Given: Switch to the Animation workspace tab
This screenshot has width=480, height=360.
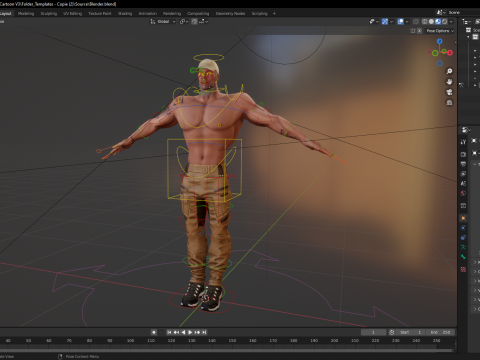Looking at the screenshot, I should [x=148, y=14].
